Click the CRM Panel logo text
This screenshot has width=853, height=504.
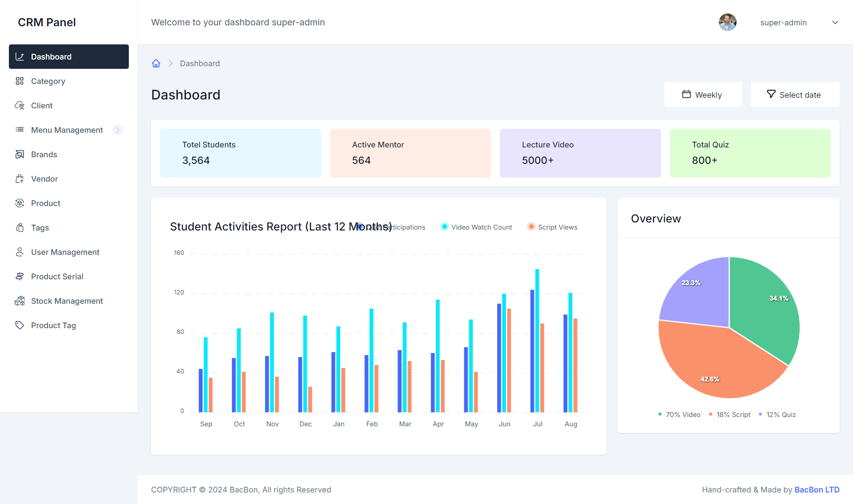coord(47,22)
